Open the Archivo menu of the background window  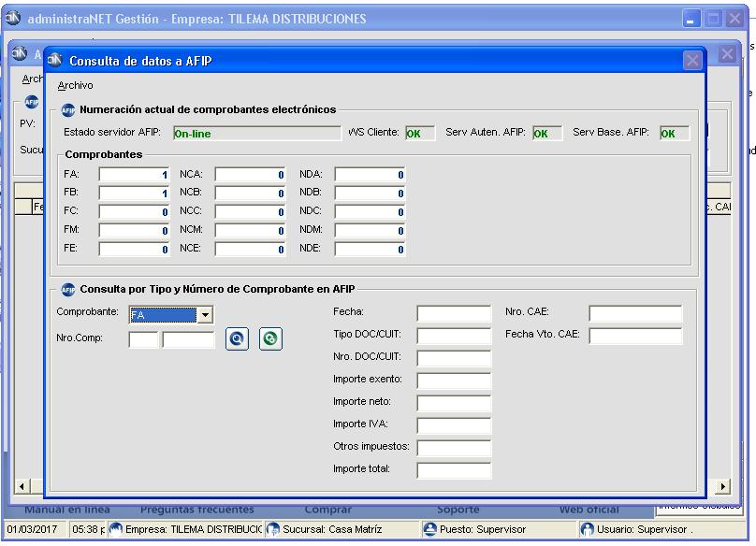[33, 79]
